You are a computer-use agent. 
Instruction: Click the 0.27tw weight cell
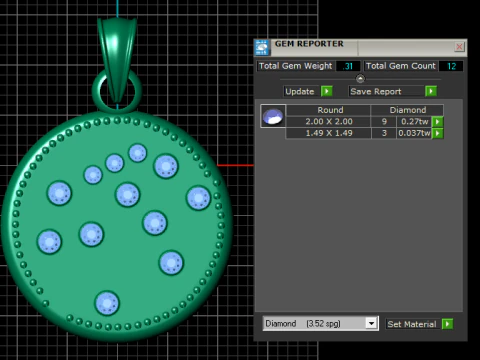pyautogui.click(x=414, y=122)
